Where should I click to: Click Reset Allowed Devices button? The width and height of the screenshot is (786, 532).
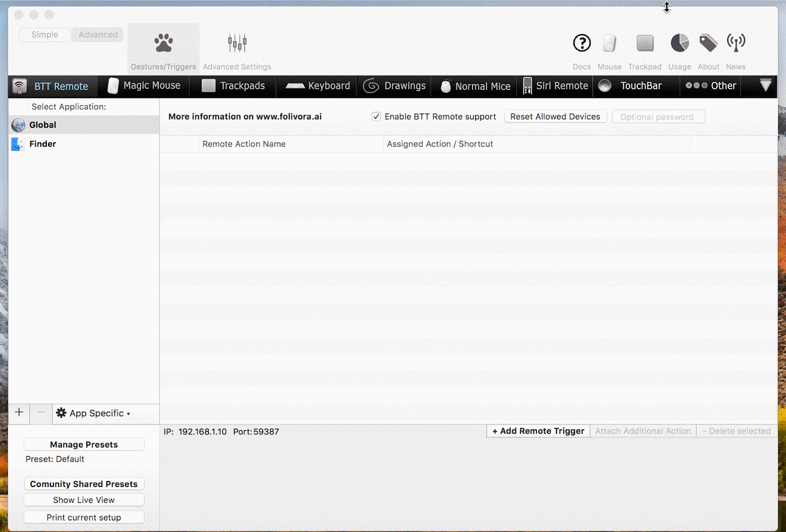[555, 117]
